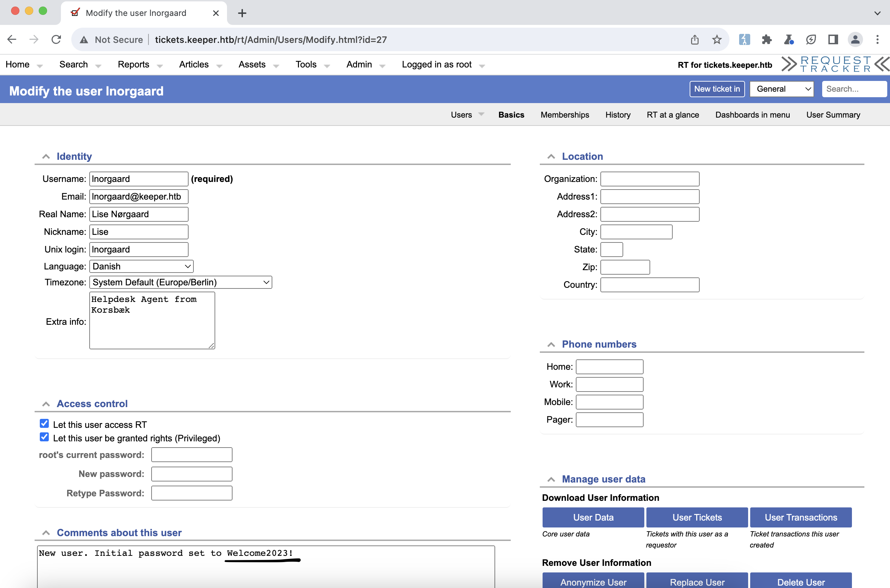Click the share page icon
The width and height of the screenshot is (890, 588).
tap(694, 39)
